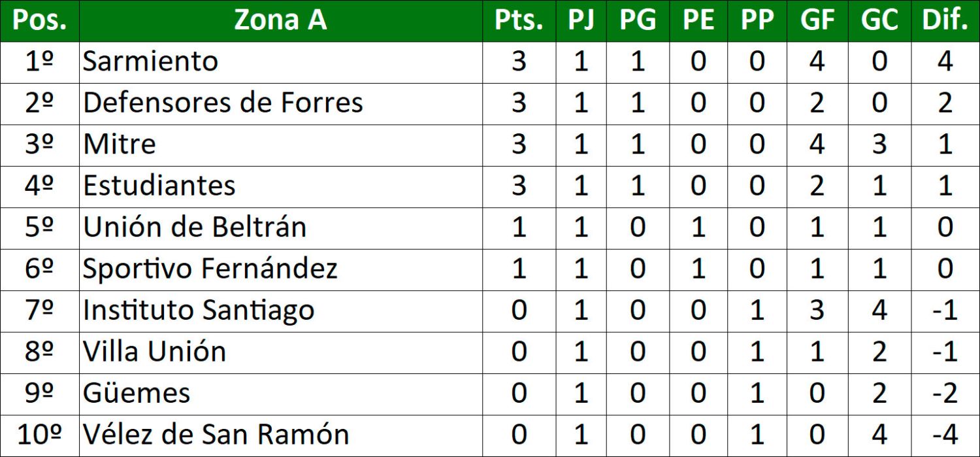The image size is (980, 457).
Task: Click Güemes' -2 goal difference cell
Action: coord(945,393)
